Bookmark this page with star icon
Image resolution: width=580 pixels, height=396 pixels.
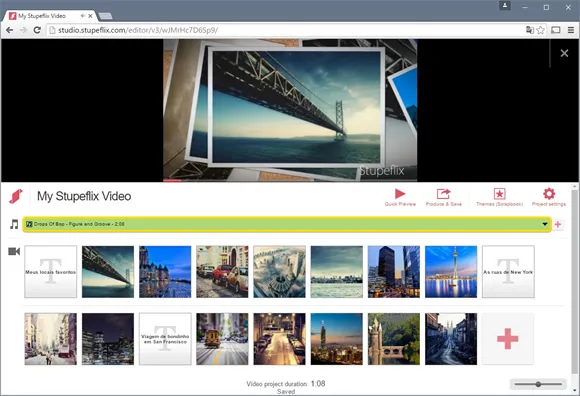pyautogui.click(x=540, y=30)
